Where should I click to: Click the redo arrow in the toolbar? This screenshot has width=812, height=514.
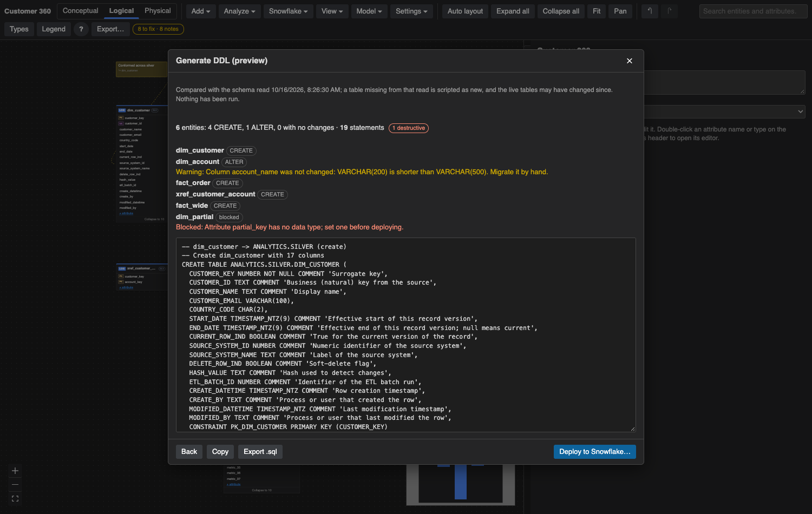(670, 11)
